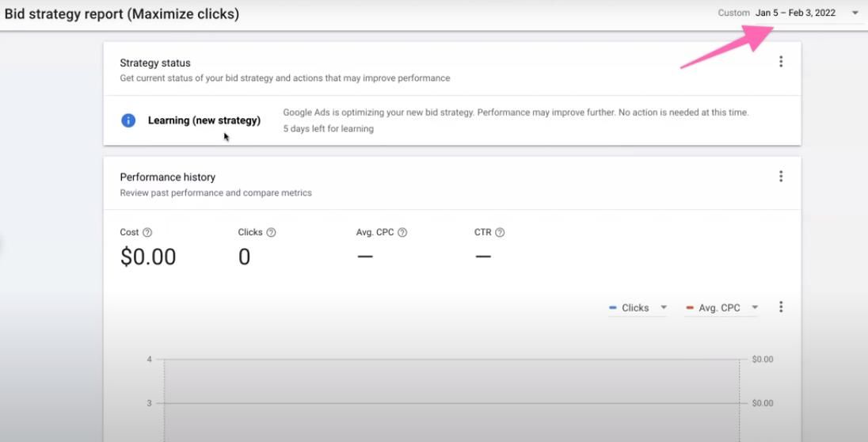868x442 pixels.
Task: Click the blue Clicks series color marker
Action: pyautogui.click(x=613, y=308)
